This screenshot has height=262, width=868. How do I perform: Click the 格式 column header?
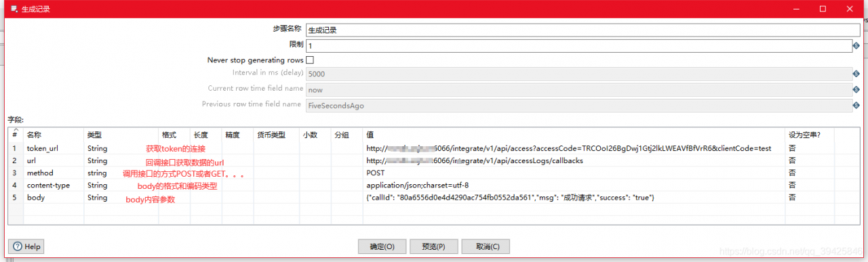[174, 135]
